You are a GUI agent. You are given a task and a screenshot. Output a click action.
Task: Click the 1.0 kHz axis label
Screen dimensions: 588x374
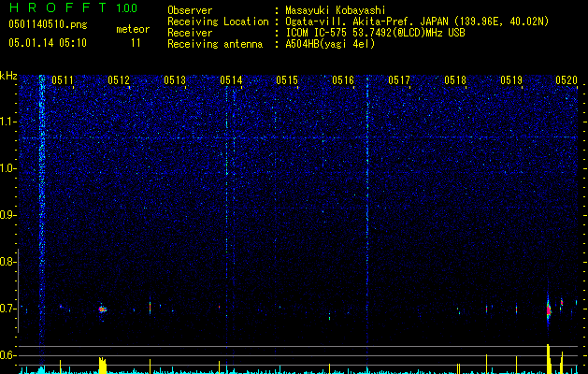click(x=7, y=168)
